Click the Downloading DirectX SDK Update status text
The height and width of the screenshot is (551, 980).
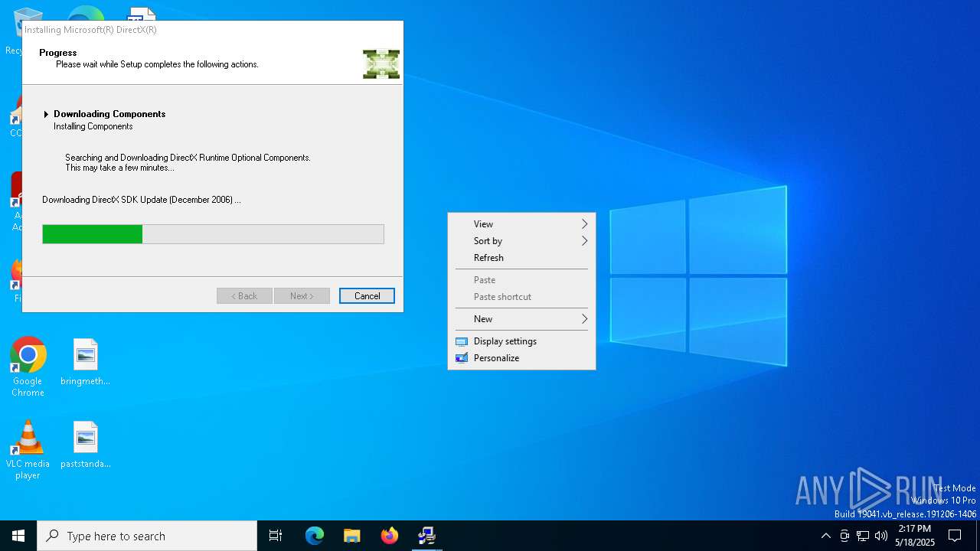(x=142, y=200)
